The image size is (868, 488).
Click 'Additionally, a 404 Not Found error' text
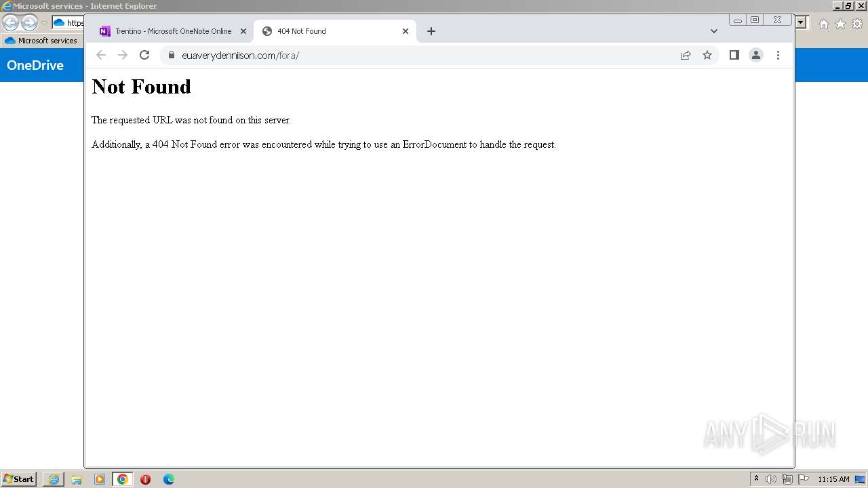tap(323, 144)
